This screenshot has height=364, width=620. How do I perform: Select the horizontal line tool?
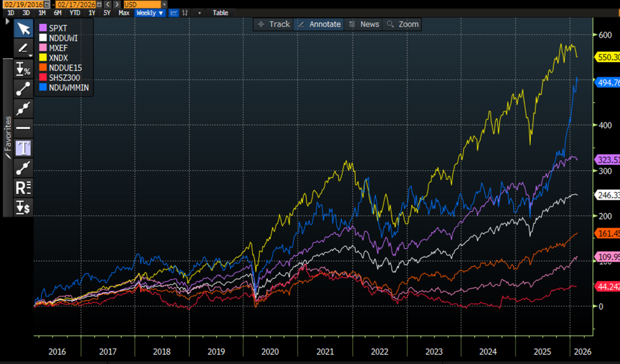tap(24, 128)
